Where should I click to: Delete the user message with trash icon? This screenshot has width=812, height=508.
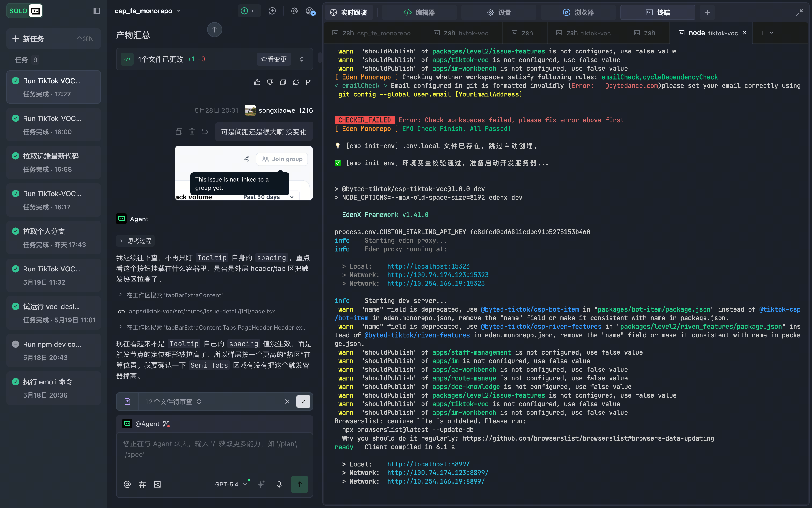pyautogui.click(x=192, y=132)
